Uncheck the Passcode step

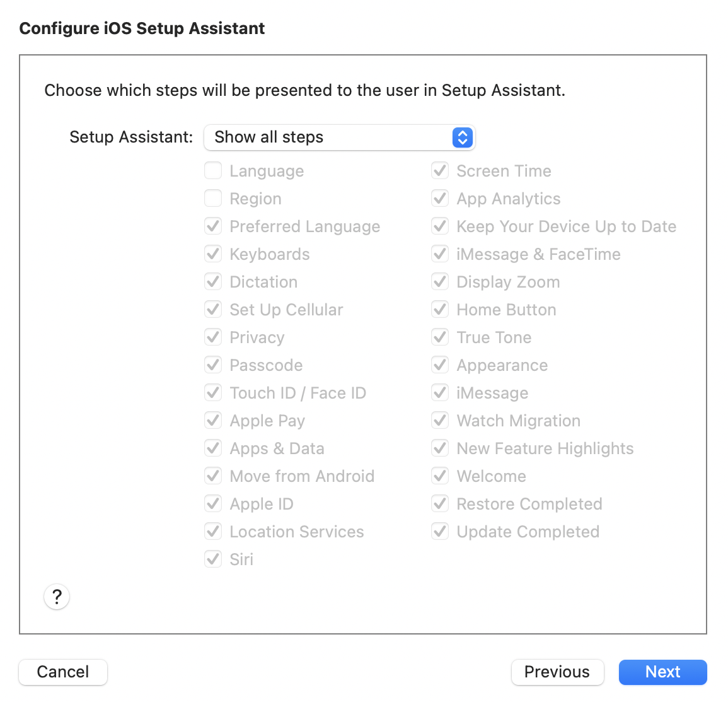pos(213,365)
